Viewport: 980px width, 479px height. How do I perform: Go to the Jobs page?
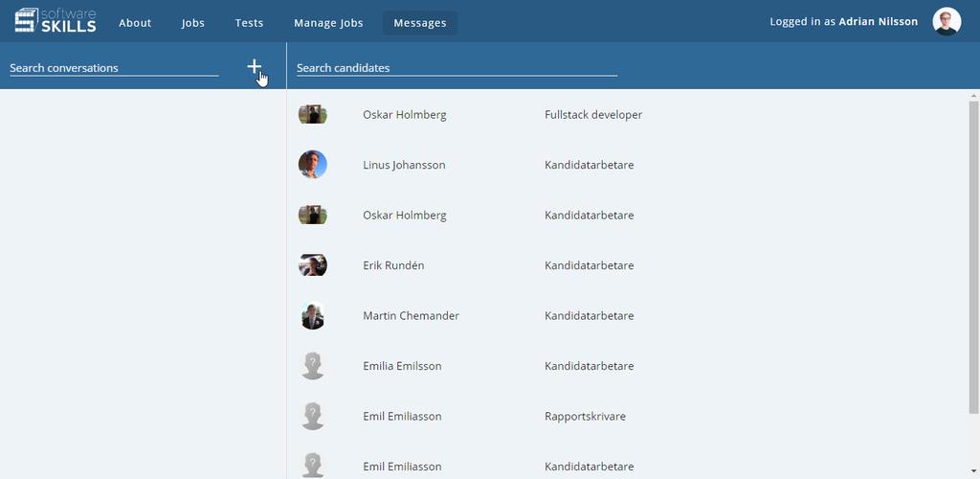coord(193,22)
